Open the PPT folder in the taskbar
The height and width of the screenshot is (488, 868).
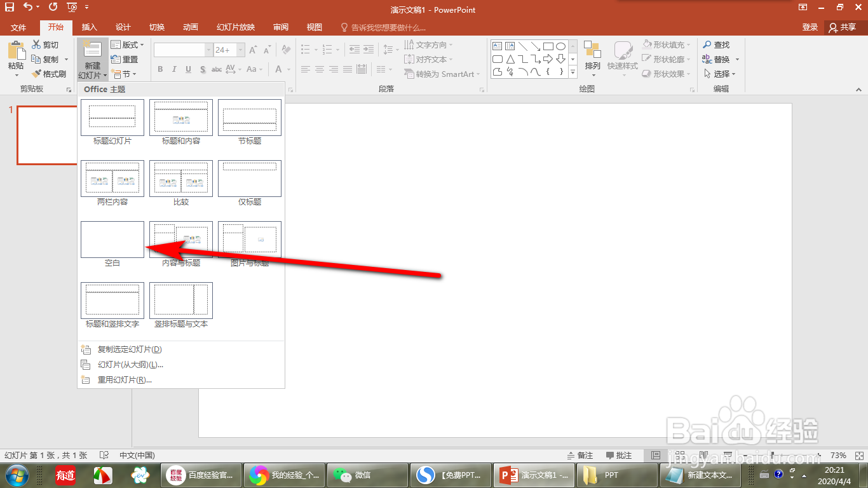click(x=616, y=475)
